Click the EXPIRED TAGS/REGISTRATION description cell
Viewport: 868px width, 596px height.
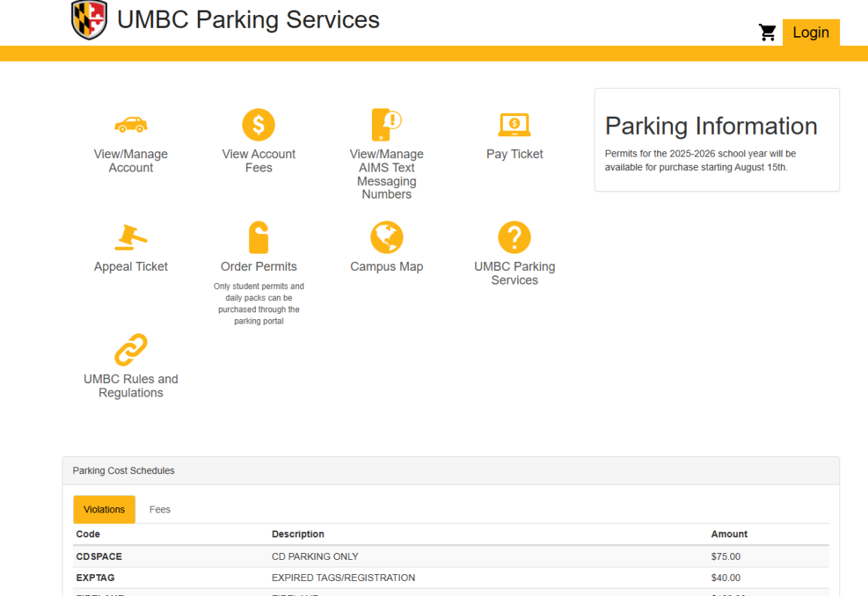point(343,578)
